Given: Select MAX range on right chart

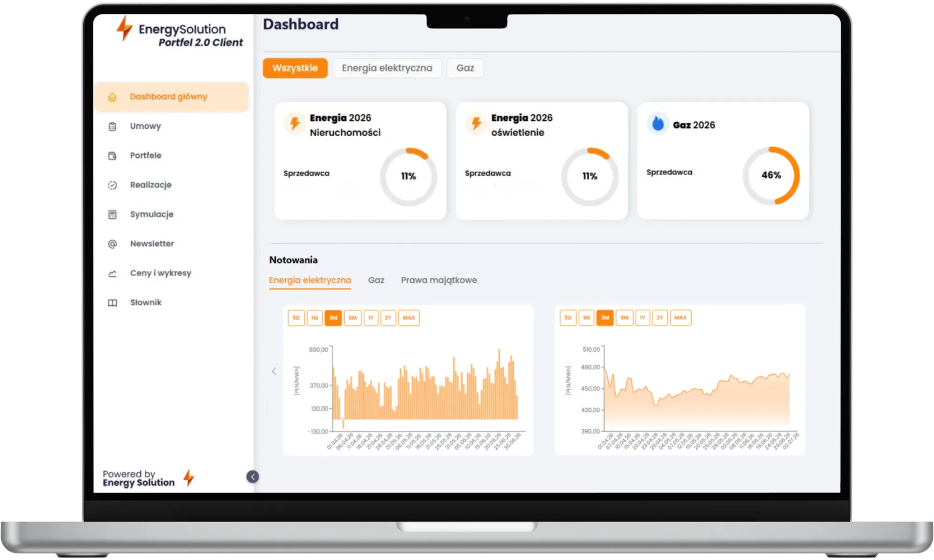Looking at the screenshot, I should coord(680,318).
